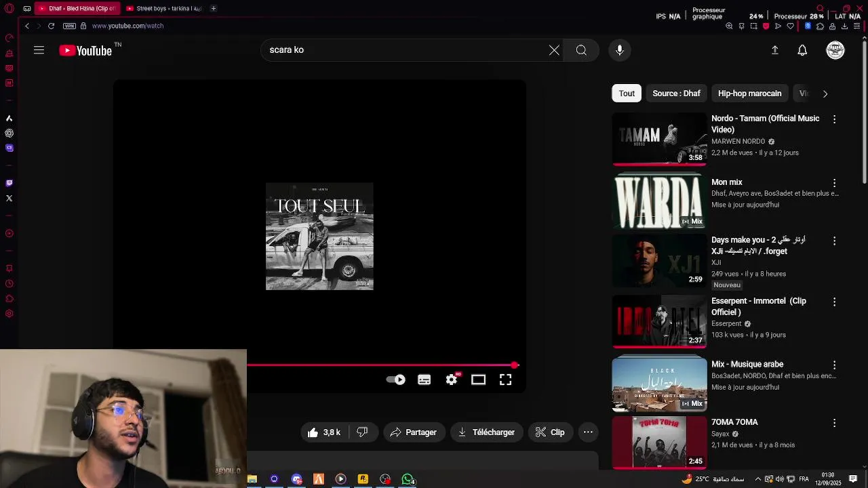This screenshot has width=868, height=488.
Task: Open the notifications bell
Action: [802, 50]
